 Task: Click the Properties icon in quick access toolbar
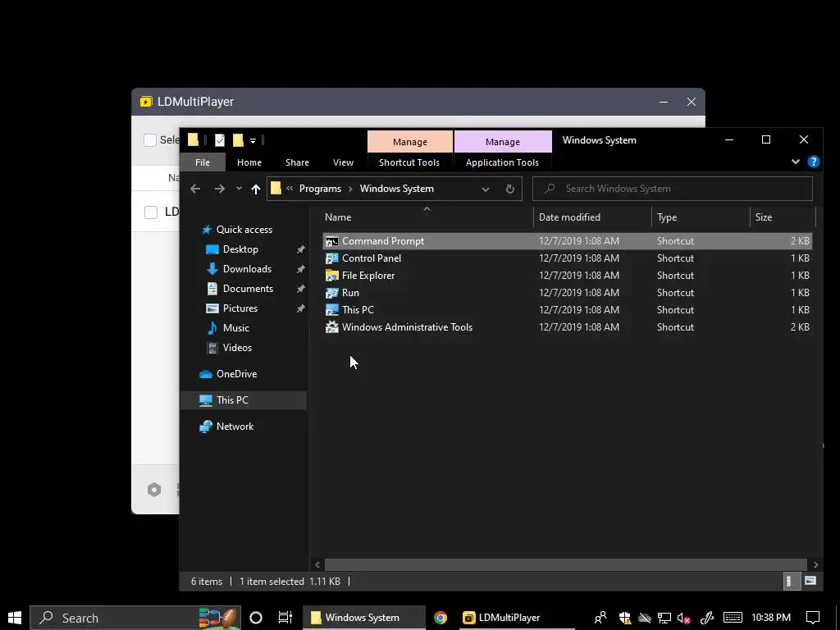pos(220,140)
